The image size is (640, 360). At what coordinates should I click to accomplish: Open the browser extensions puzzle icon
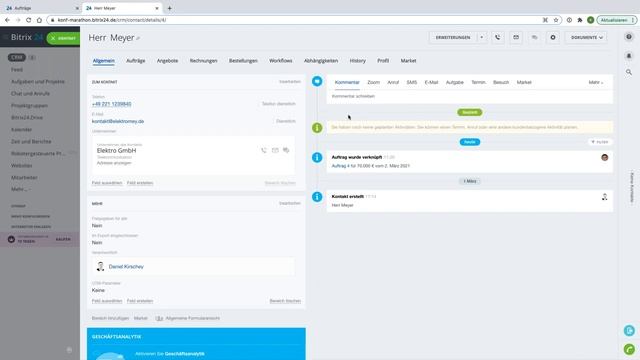tap(580, 20)
